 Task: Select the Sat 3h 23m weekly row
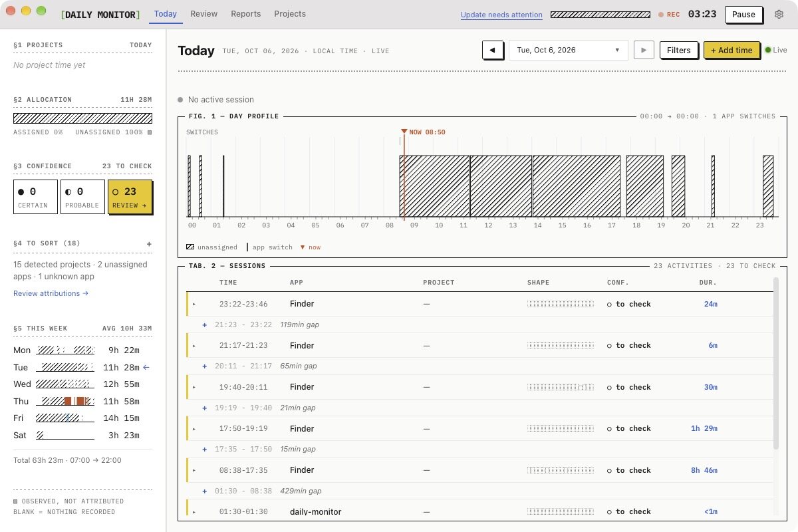coord(82,436)
